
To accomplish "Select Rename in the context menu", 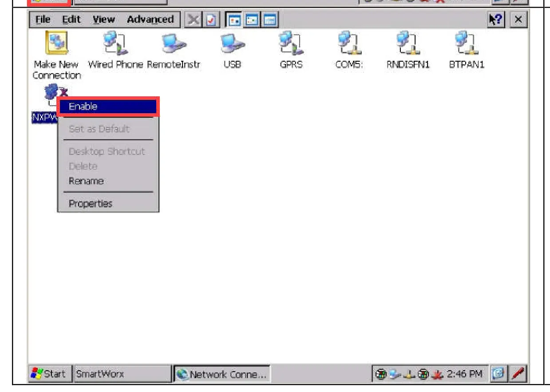I will pyautogui.click(x=86, y=181).
